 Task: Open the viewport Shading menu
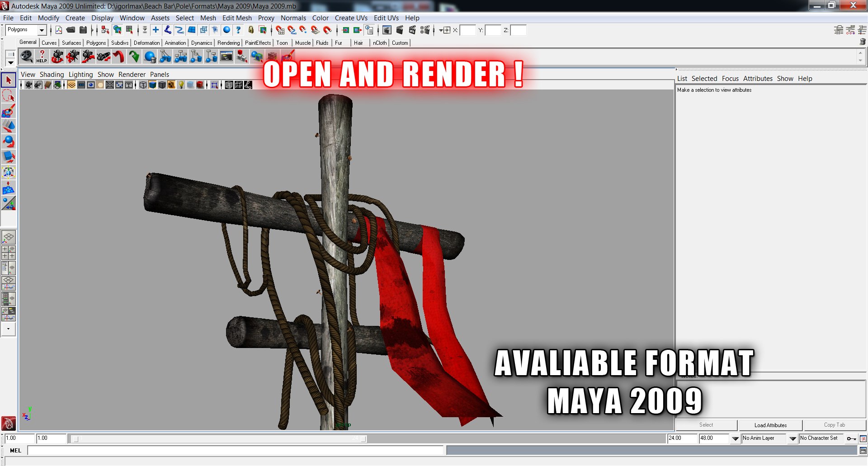52,75
